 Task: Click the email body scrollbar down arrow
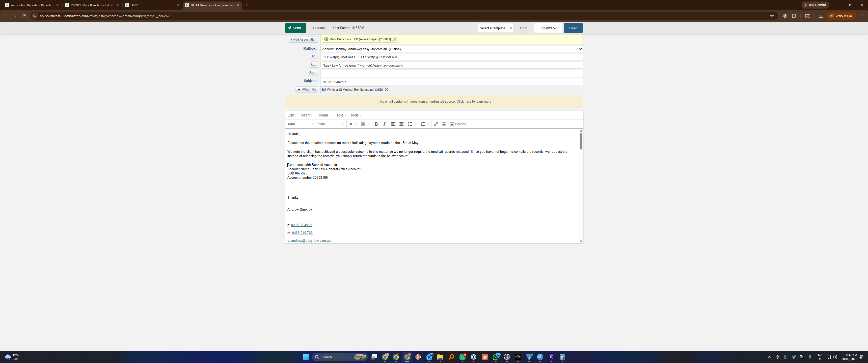(x=581, y=241)
